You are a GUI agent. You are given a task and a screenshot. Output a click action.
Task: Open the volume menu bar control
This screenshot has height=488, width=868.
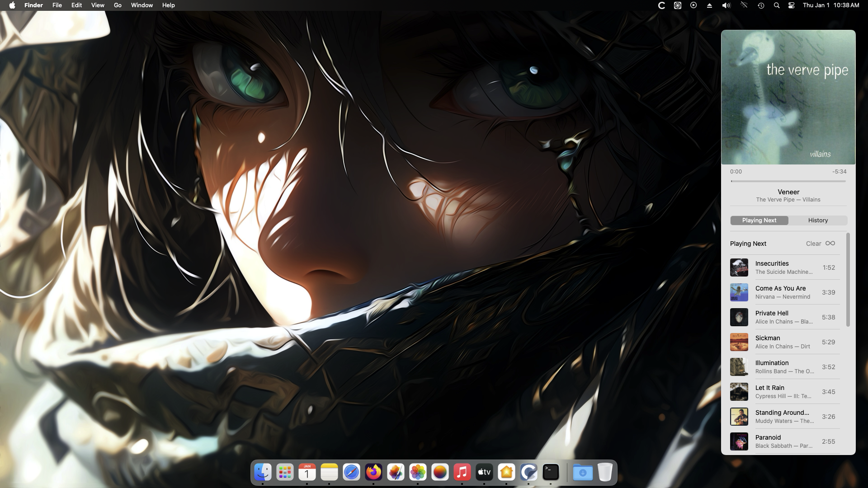point(726,5)
